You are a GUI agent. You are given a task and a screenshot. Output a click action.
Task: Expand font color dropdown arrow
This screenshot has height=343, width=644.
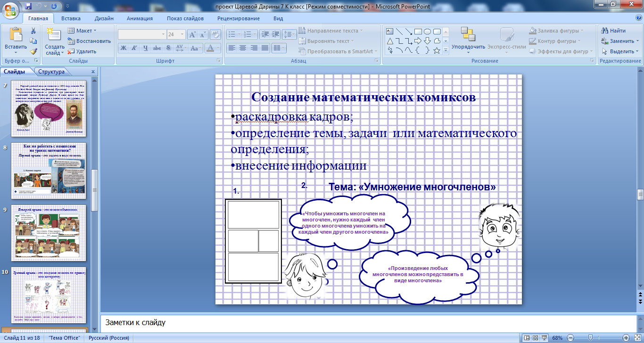(218, 48)
